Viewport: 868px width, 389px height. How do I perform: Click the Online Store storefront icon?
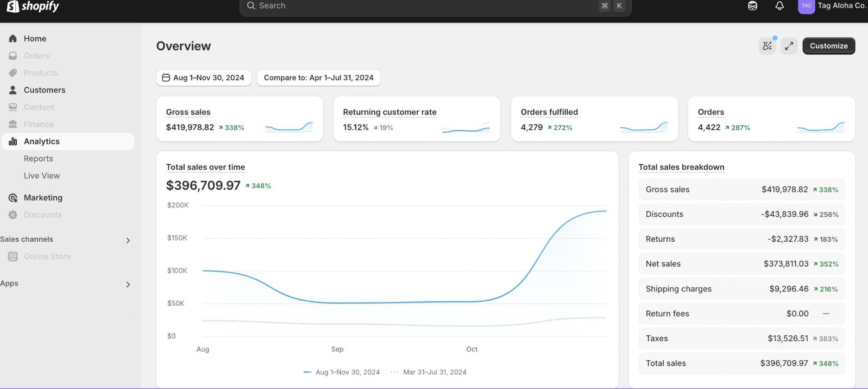point(13,257)
